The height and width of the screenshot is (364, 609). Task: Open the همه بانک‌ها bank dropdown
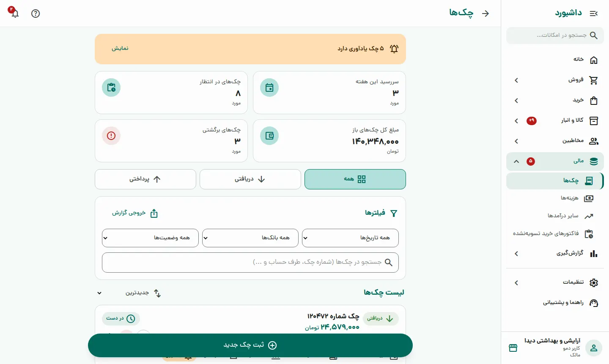[x=250, y=238]
